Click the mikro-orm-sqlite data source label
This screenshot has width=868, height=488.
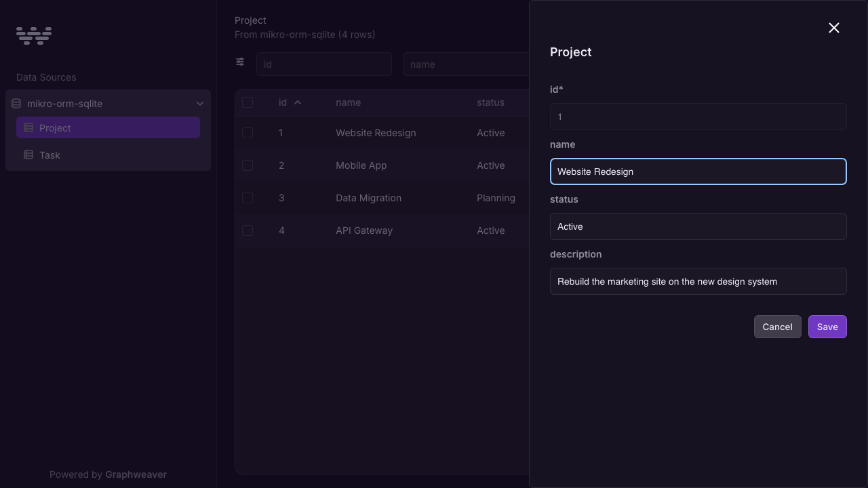click(64, 104)
